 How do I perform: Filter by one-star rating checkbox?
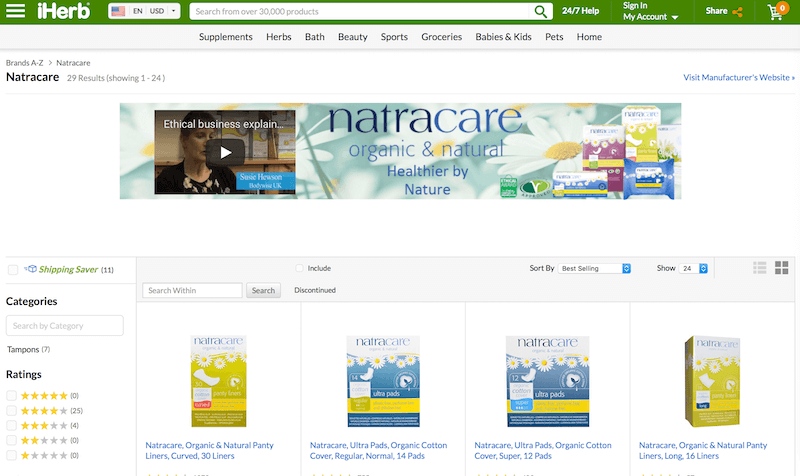12,455
